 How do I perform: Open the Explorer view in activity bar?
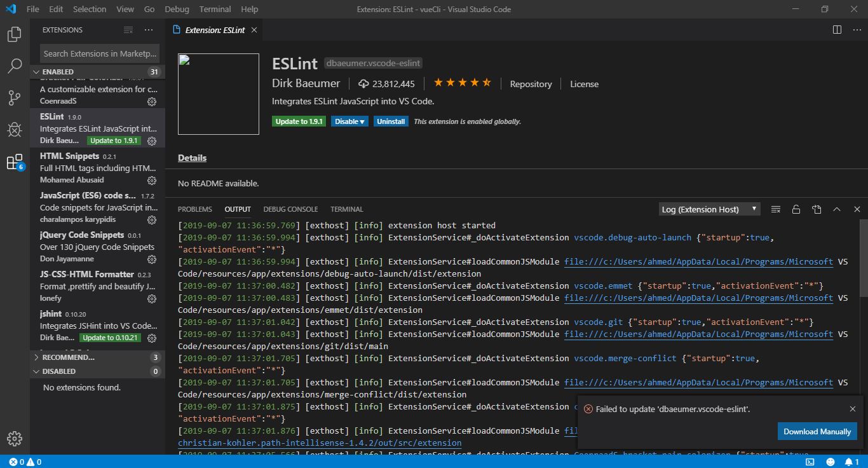[15, 34]
